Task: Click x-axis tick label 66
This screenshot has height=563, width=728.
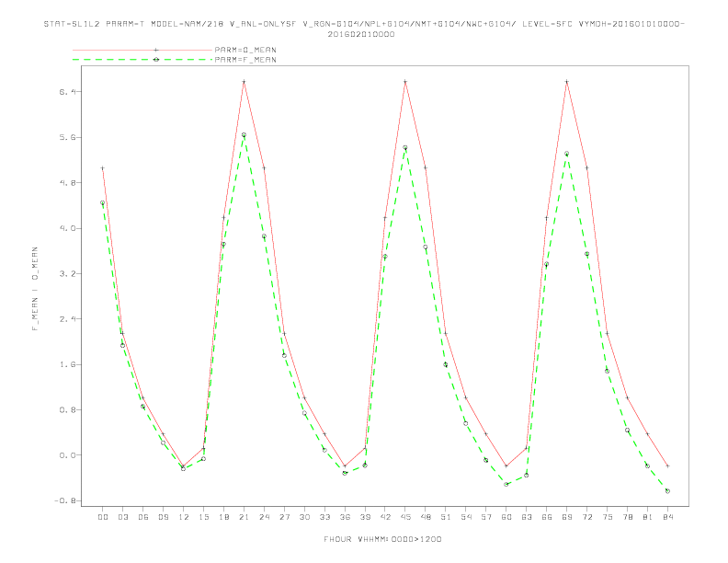Action: click(547, 517)
